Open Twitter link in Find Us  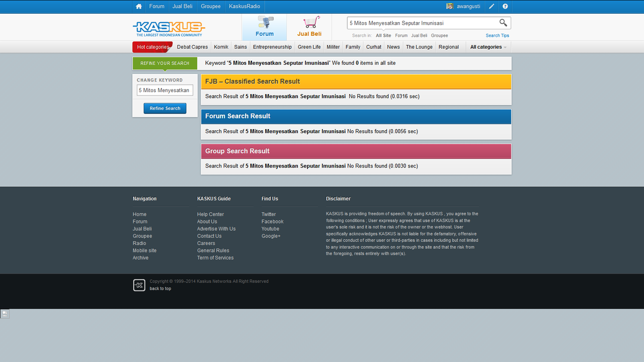269,214
